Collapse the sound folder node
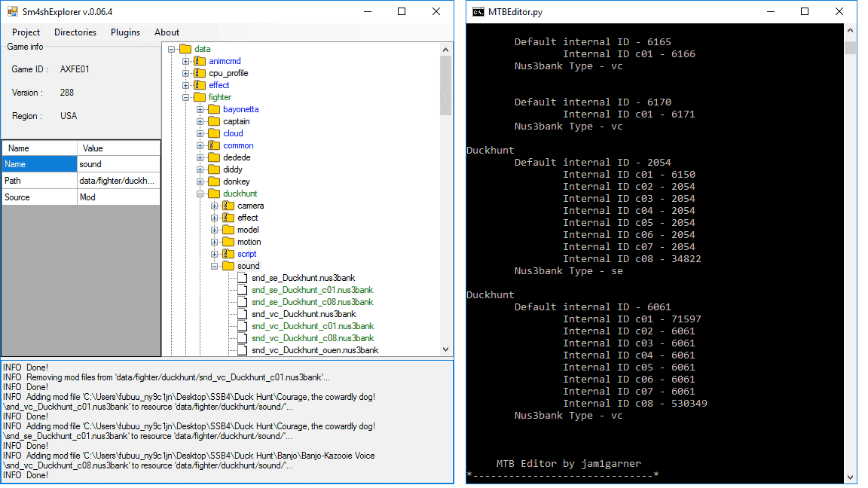This screenshot has height=488, width=868. [215, 266]
